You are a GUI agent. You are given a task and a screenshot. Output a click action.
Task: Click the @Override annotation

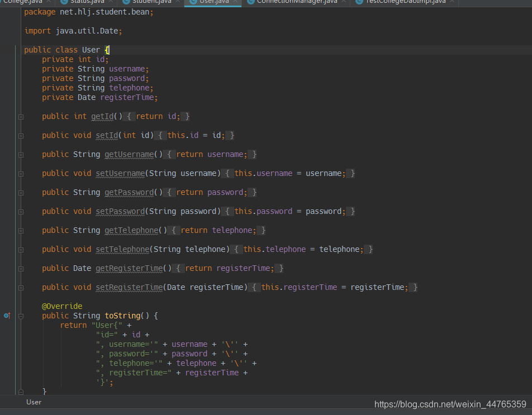coord(62,306)
